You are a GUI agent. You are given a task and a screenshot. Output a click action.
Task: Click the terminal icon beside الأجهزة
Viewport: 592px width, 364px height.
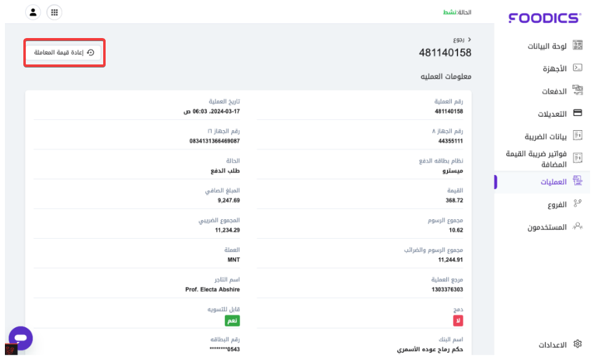tap(577, 68)
